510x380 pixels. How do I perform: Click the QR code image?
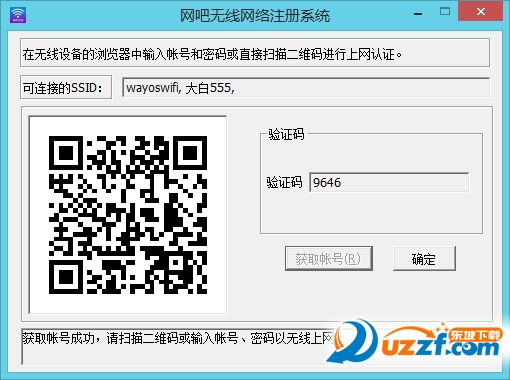click(128, 215)
